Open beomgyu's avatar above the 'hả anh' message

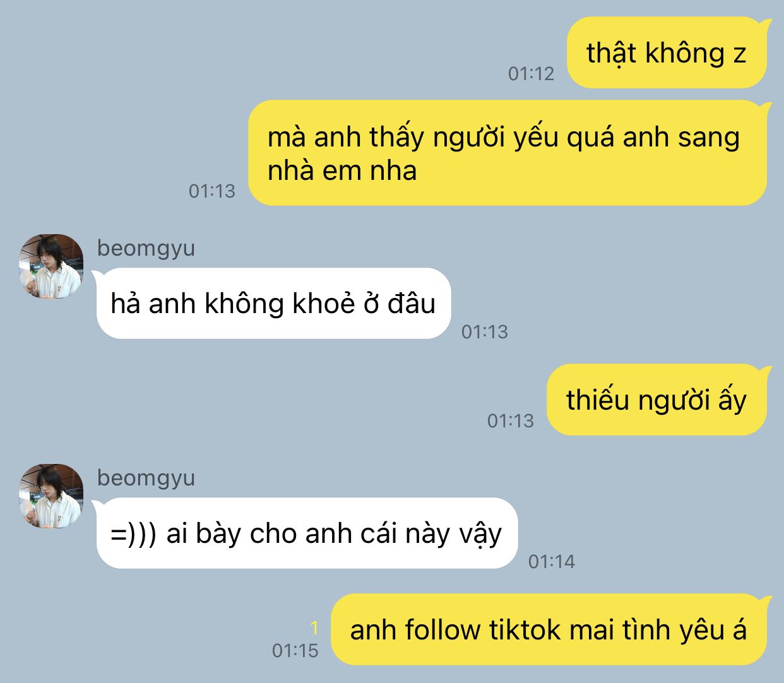pyautogui.click(x=51, y=266)
